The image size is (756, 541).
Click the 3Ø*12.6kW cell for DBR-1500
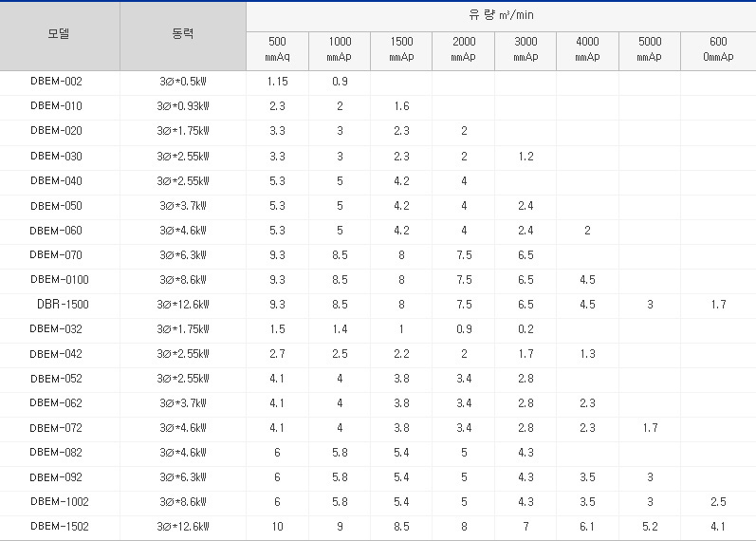coord(183,305)
